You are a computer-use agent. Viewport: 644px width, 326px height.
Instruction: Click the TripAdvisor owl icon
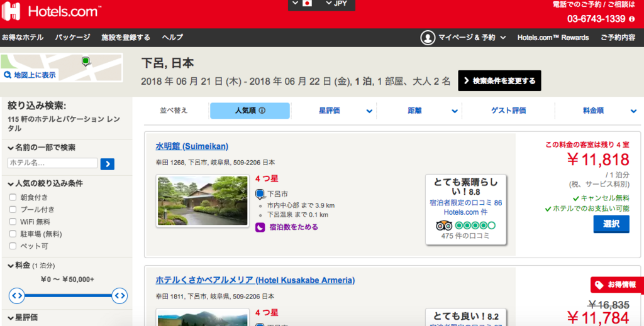(443, 225)
